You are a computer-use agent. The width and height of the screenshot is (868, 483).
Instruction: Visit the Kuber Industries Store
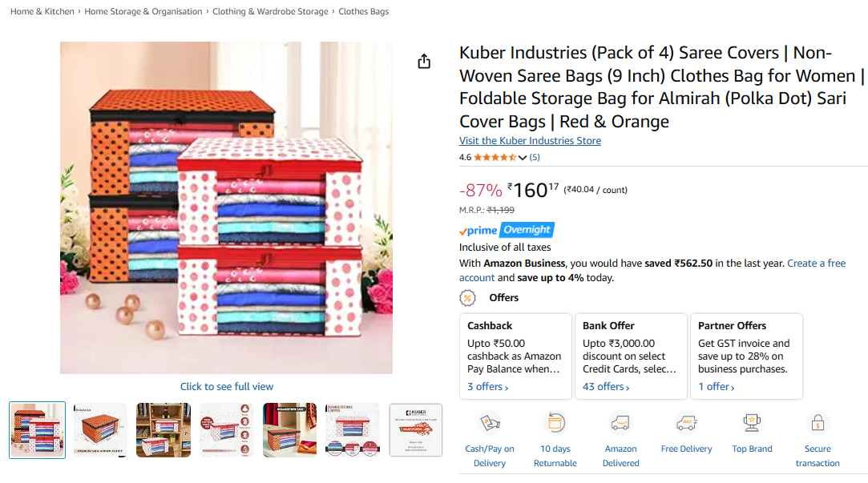pos(530,141)
